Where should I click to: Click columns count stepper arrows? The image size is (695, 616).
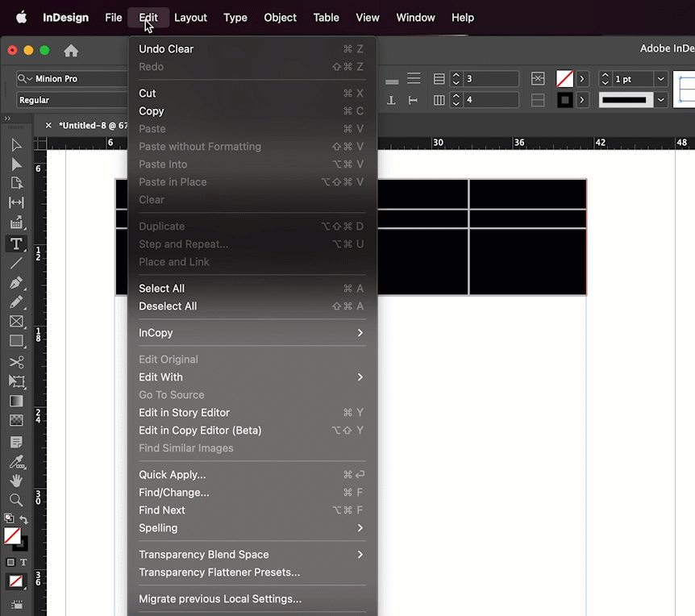[x=456, y=100]
